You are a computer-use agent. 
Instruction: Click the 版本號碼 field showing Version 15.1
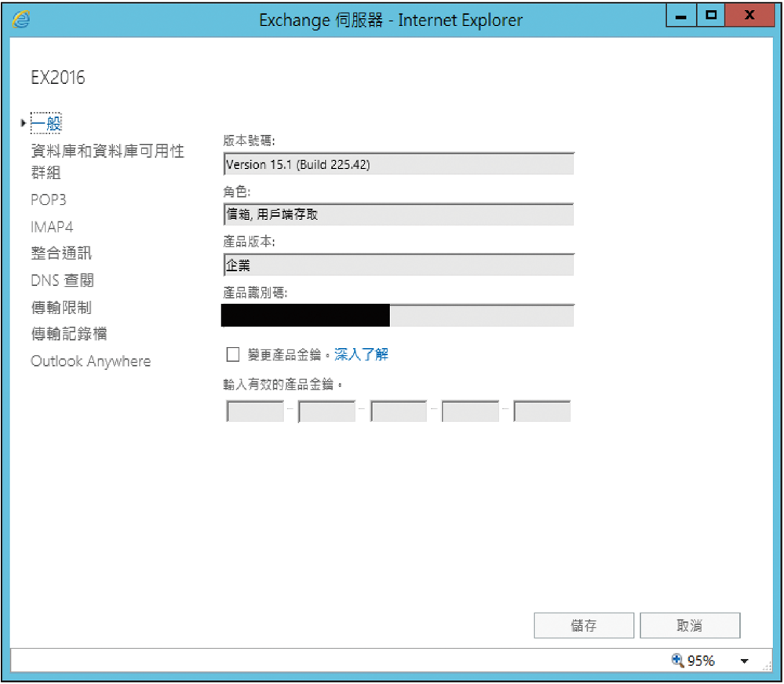[x=399, y=164]
